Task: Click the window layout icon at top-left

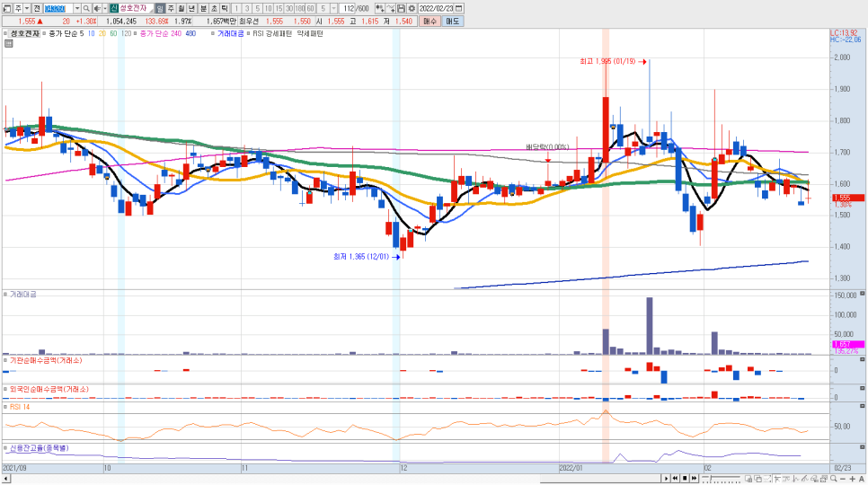Action: (7, 8)
